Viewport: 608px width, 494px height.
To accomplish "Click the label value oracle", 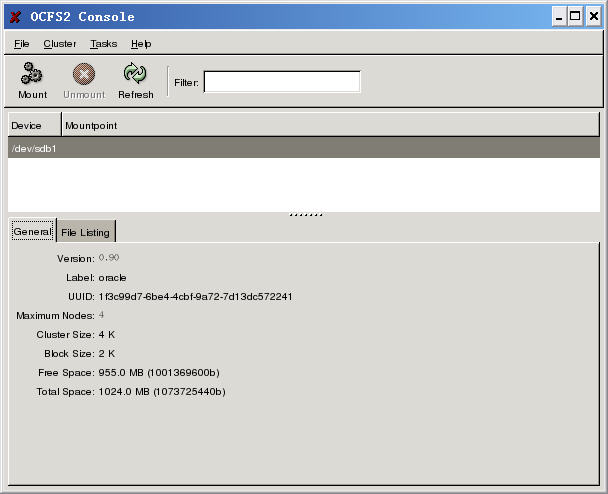I will point(112,278).
